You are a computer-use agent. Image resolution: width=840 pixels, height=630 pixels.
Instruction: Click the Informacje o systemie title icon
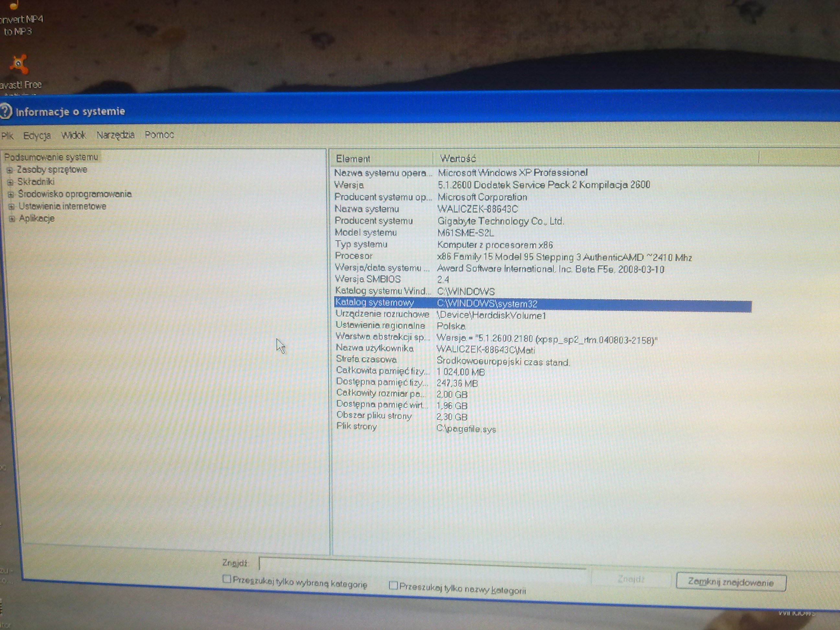point(5,112)
